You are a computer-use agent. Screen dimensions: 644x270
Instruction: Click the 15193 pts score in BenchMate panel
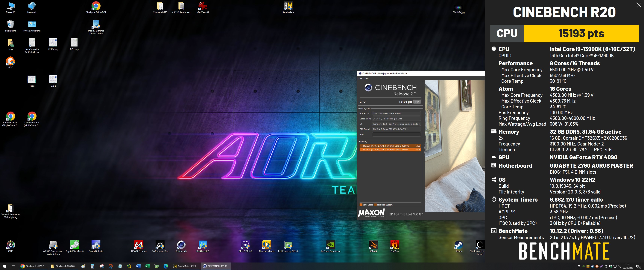click(x=581, y=33)
